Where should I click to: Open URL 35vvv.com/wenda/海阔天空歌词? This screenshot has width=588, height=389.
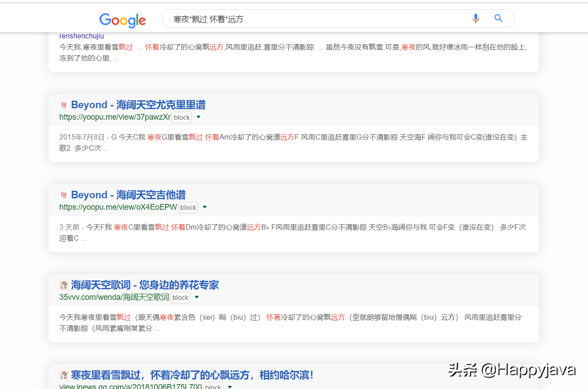(114, 298)
